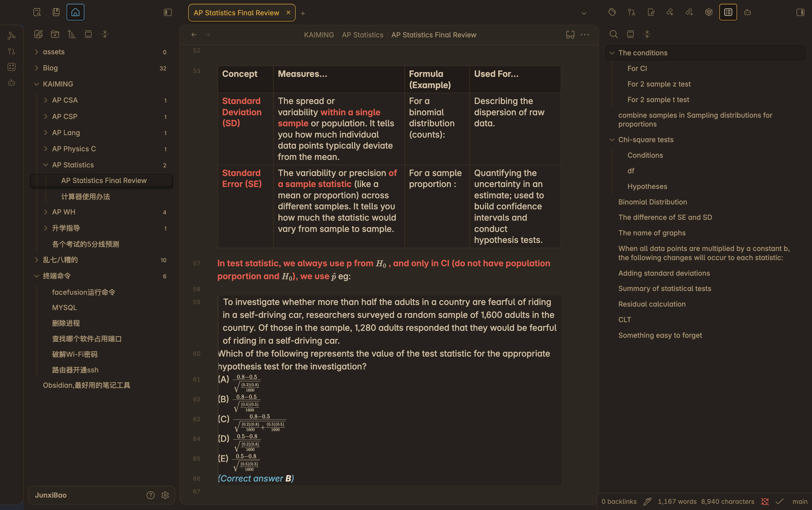
Task: Expand the Blog folder
Action: point(37,68)
